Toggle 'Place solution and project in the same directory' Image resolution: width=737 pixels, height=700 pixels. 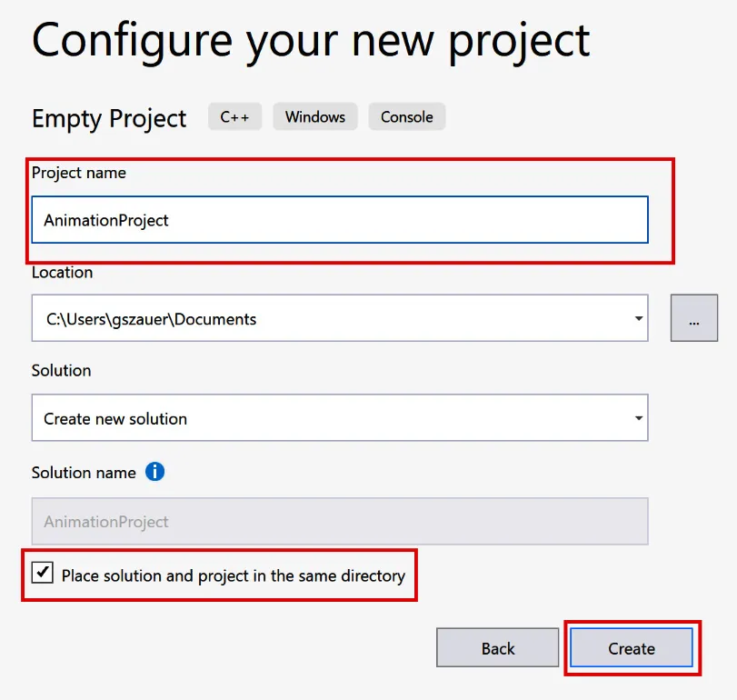pyautogui.click(x=42, y=575)
